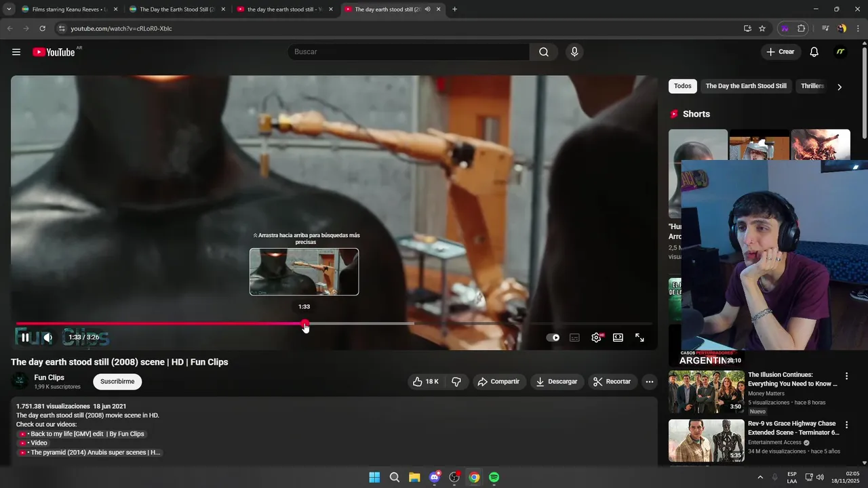Open Rev-9 vs Grace Highway Chase title
The height and width of the screenshot is (488, 868).
pos(793,428)
